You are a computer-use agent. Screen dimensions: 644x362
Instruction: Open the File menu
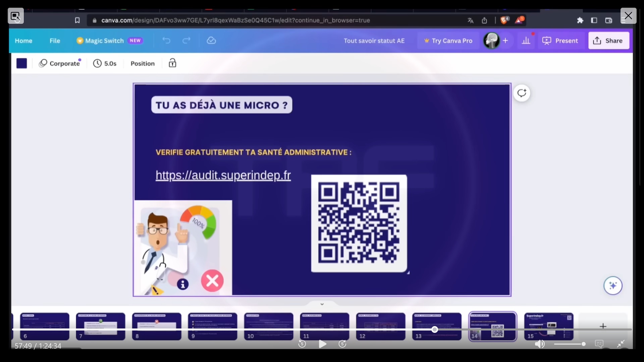pyautogui.click(x=55, y=41)
